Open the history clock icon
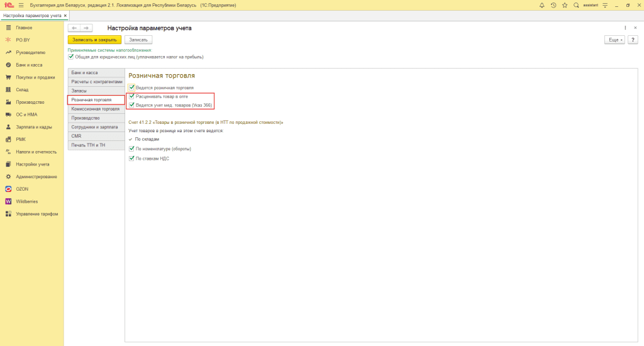 (553, 5)
